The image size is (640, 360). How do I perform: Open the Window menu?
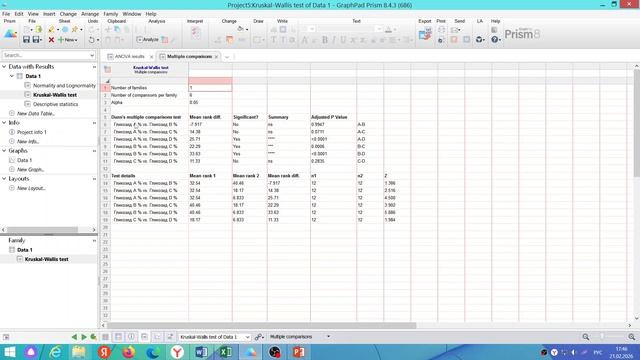(x=131, y=14)
